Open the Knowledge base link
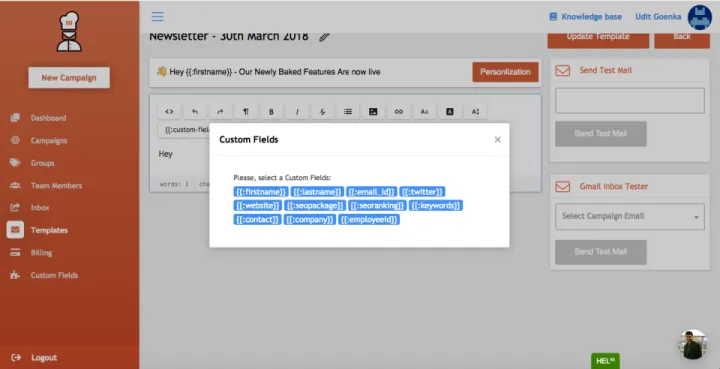The image size is (720, 369). click(585, 17)
